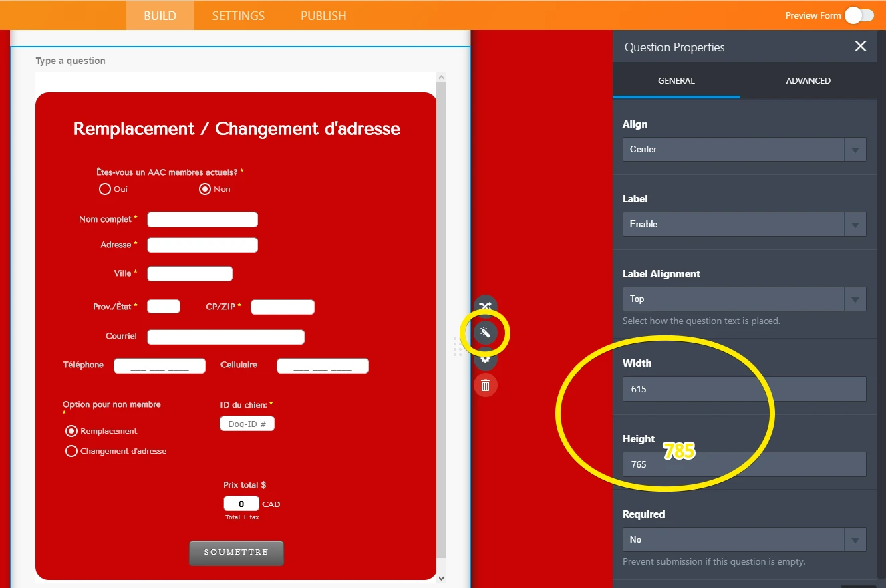
Task: Open the magic wand widget wizard
Action: 486,332
